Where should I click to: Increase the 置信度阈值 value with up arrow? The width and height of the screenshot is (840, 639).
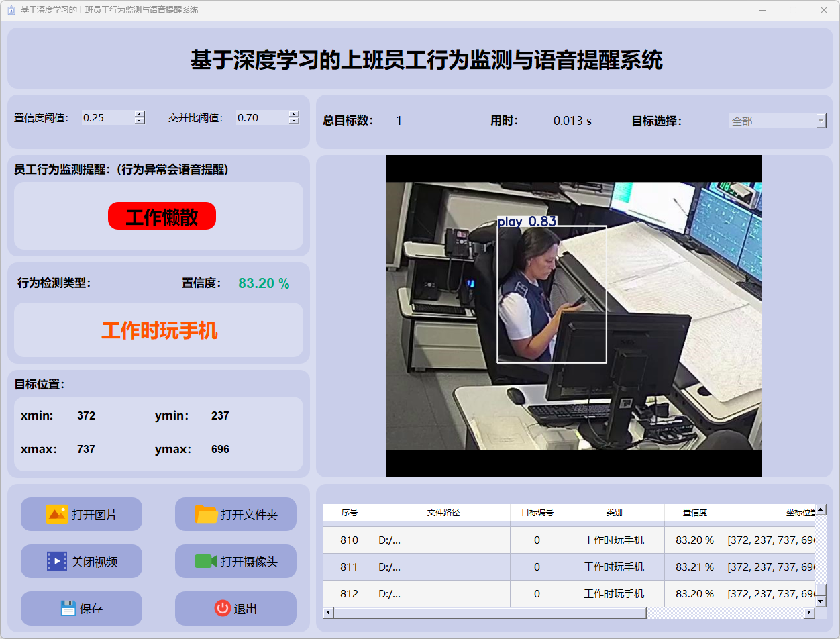tap(139, 114)
